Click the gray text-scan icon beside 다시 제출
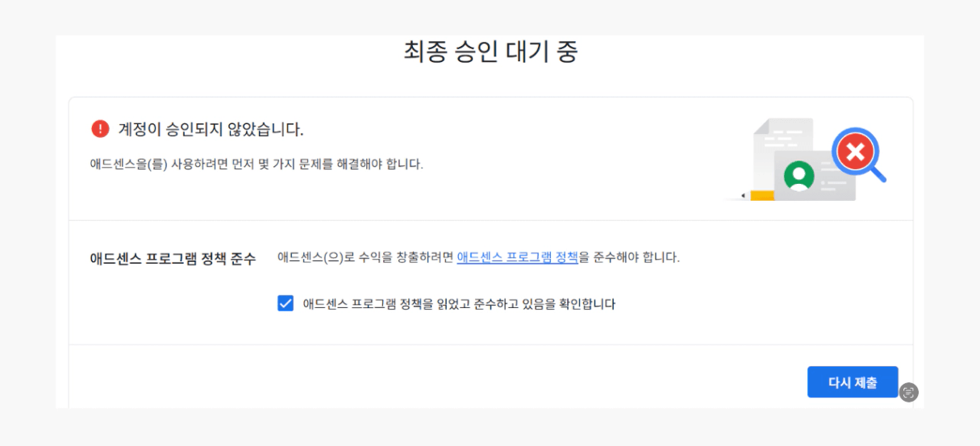 click(909, 392)
